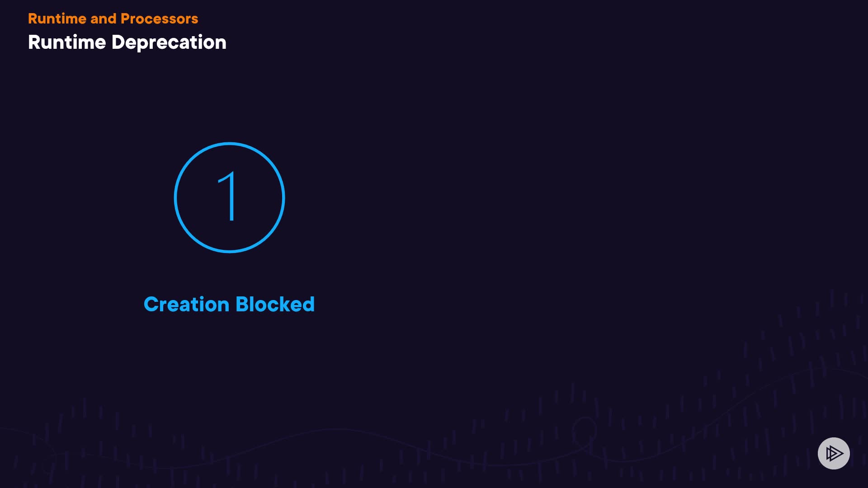Click the word "Creation" in blue label
868x488 pixels.
[186, 304]
